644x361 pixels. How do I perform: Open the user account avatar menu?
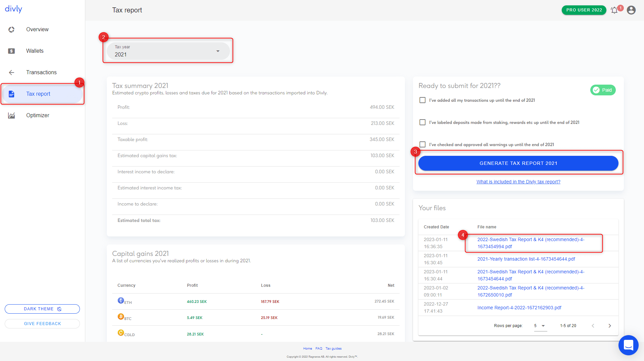(631, 10)
